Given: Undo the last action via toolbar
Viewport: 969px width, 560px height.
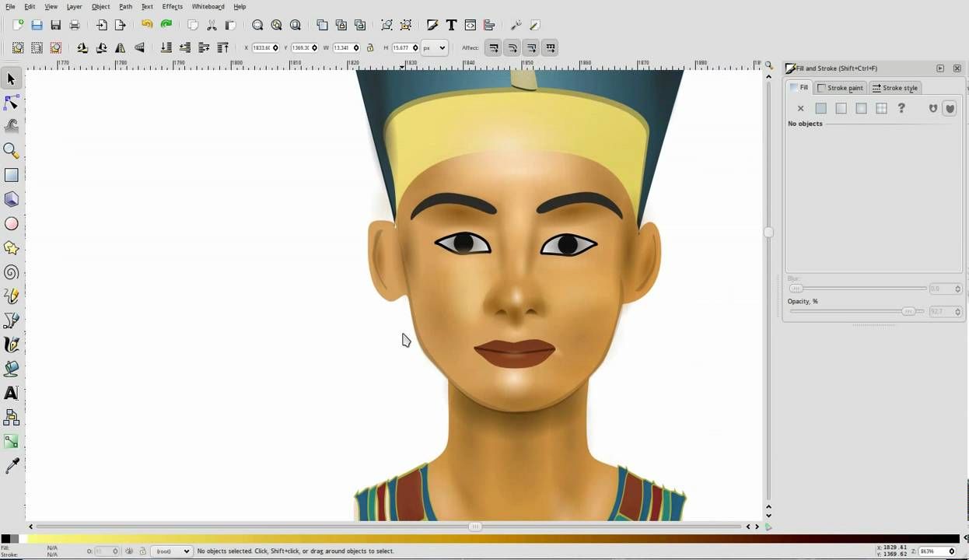Looking at the screenshot, I should [146, 25].
